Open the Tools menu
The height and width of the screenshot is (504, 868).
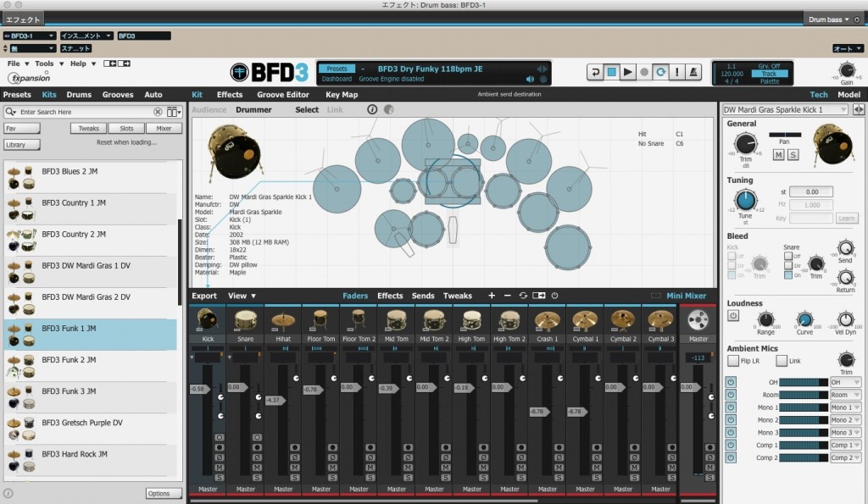pos(49,64)
